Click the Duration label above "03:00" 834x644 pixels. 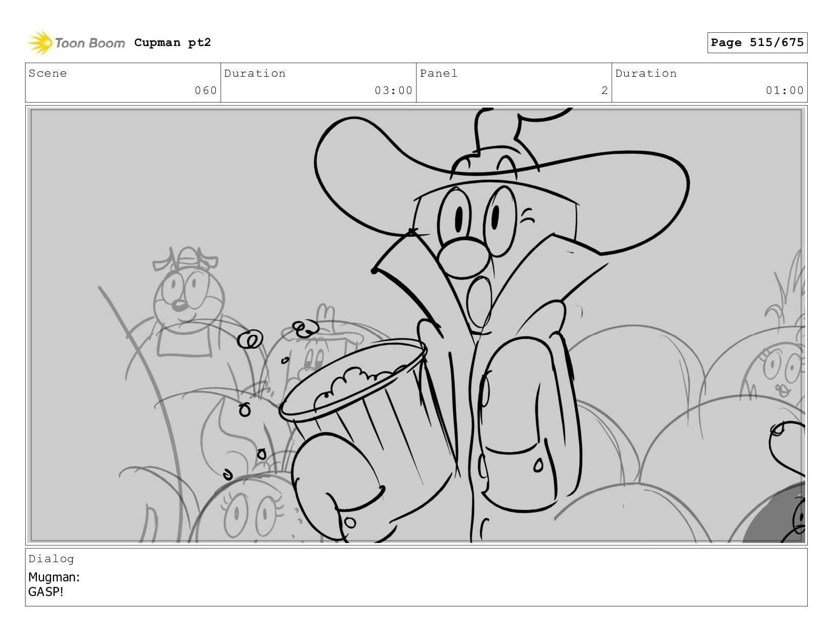(x=255, y=73)
